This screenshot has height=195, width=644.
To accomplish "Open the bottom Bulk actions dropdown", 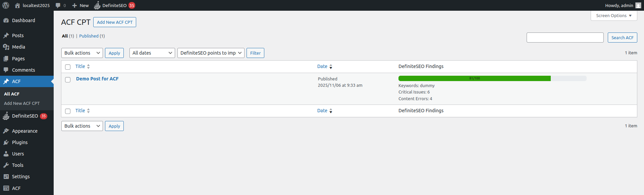I will [x=82, y=126].
